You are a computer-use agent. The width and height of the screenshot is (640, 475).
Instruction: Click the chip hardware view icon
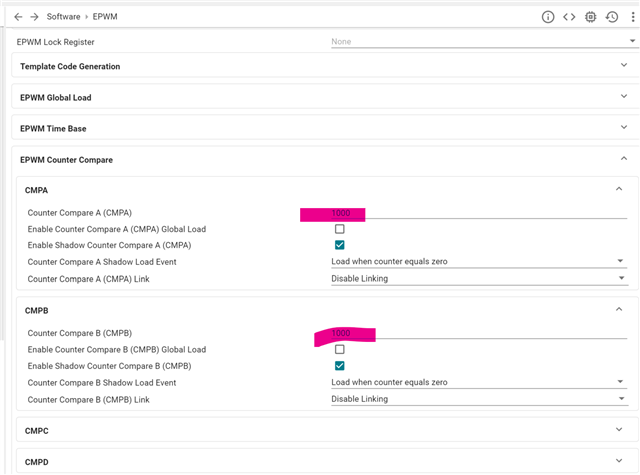coord(591,17)
